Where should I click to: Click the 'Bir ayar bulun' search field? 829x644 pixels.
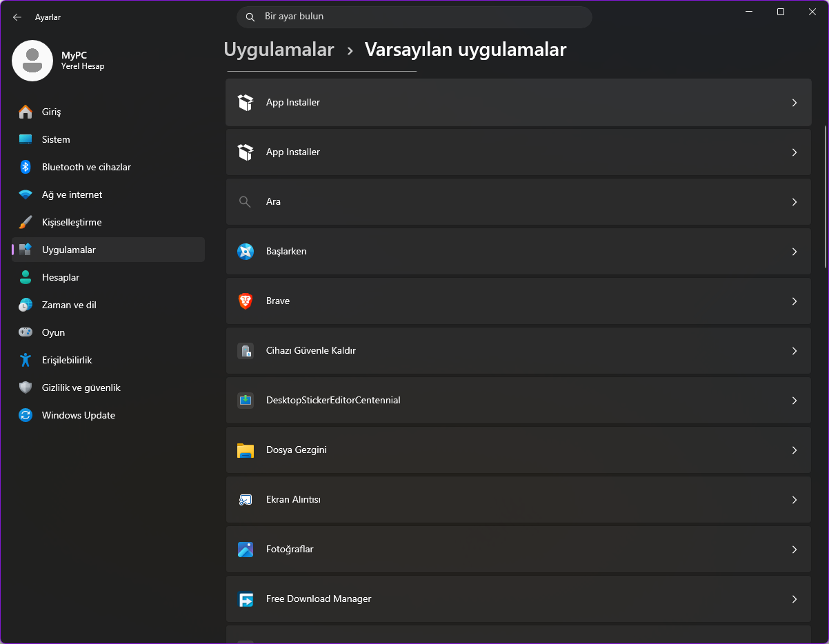414,17
